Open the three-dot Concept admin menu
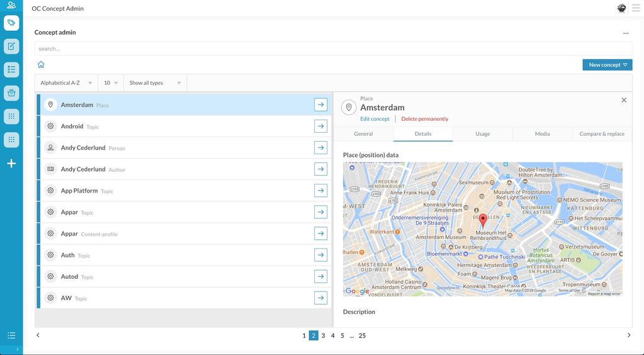Image resolution: width=644 pixels, height=355 pixels. (x=626, y=33)
